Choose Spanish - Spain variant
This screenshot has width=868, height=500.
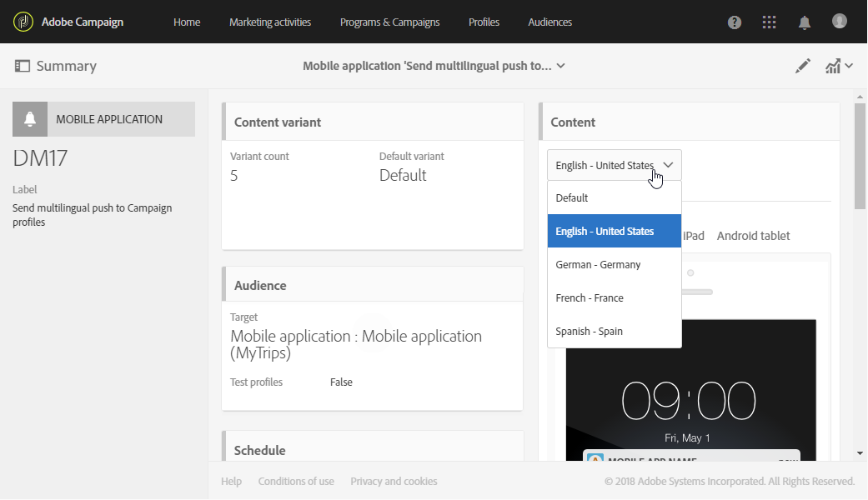[x=615, y=331]
